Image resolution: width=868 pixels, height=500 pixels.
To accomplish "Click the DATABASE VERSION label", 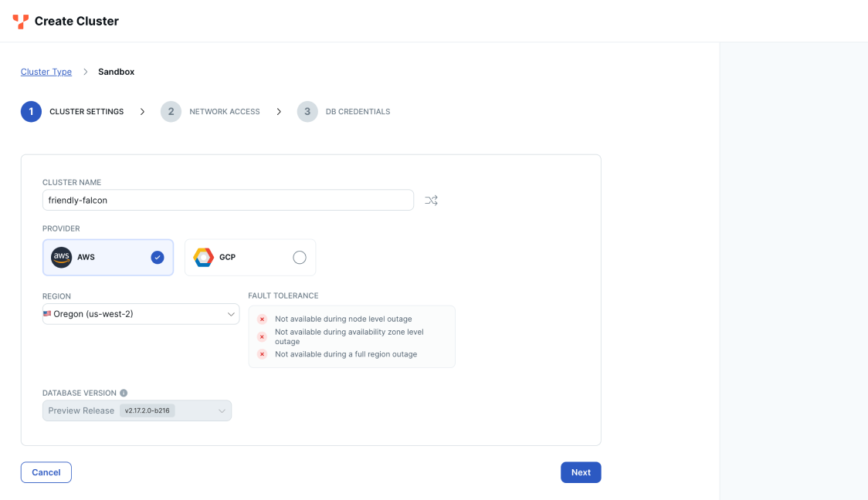I will (80, 393).
